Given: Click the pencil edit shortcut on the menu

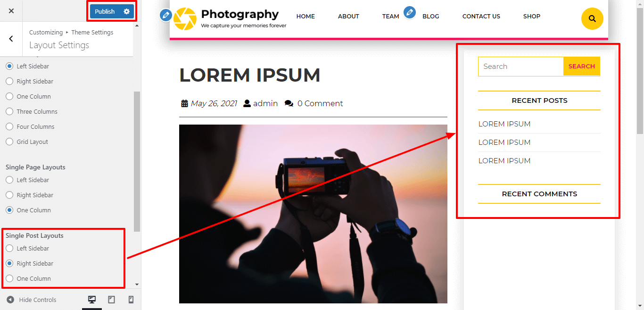Looking at the screenshot, I should [x=410, y=13].
